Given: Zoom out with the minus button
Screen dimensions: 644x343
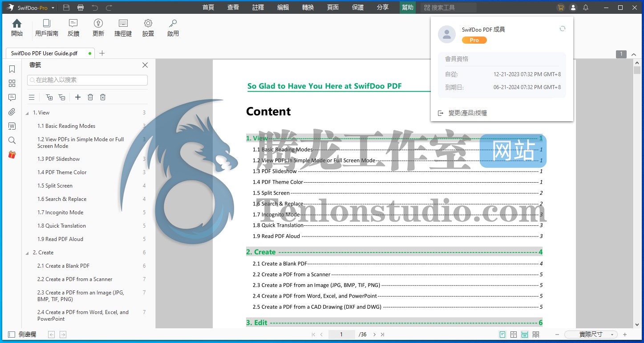Looking at the screenshot, I should coord(557,334).
